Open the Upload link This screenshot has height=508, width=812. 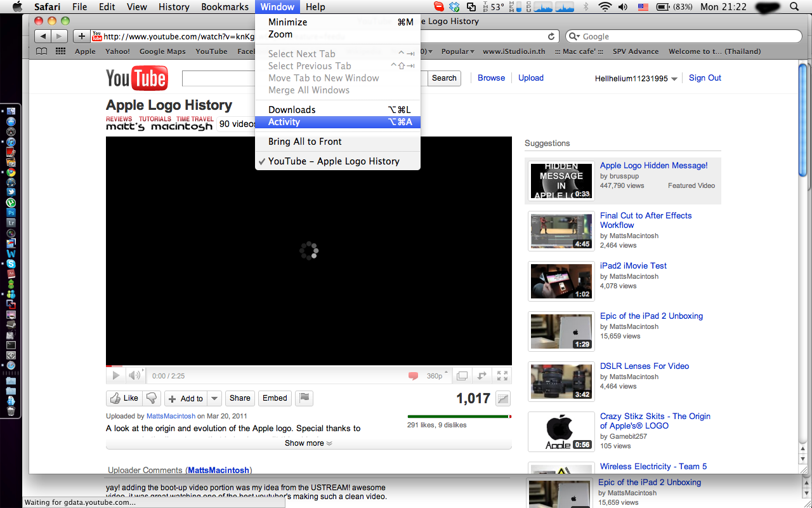click(x=531, y=78)
